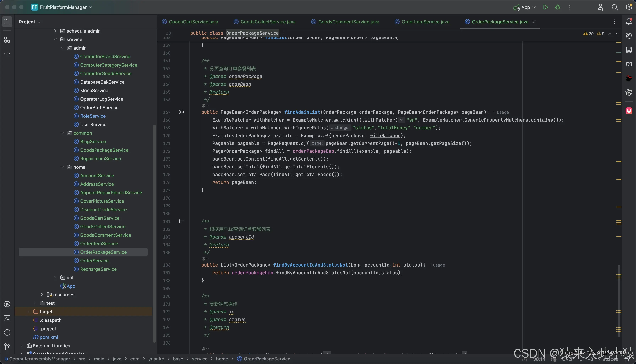This screenshot has width=636, height=364.
Task: Open the Git tool window
Action: [7, 346]
